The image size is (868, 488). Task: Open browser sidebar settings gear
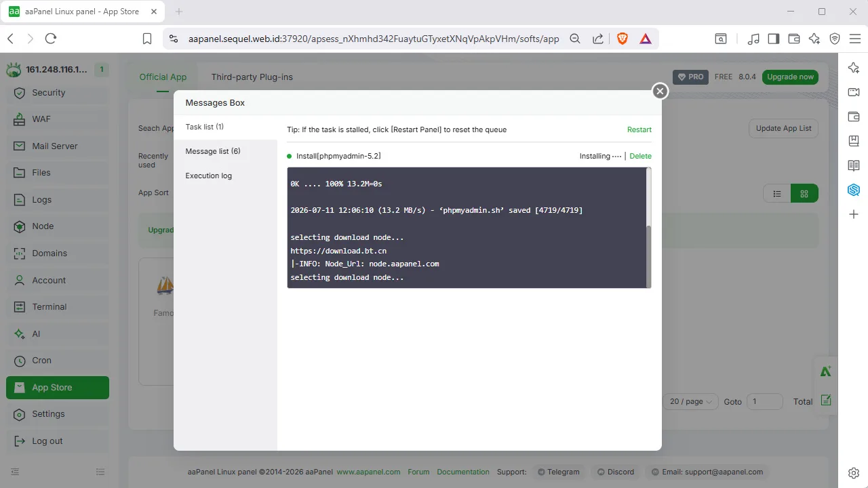coord(854,472)
